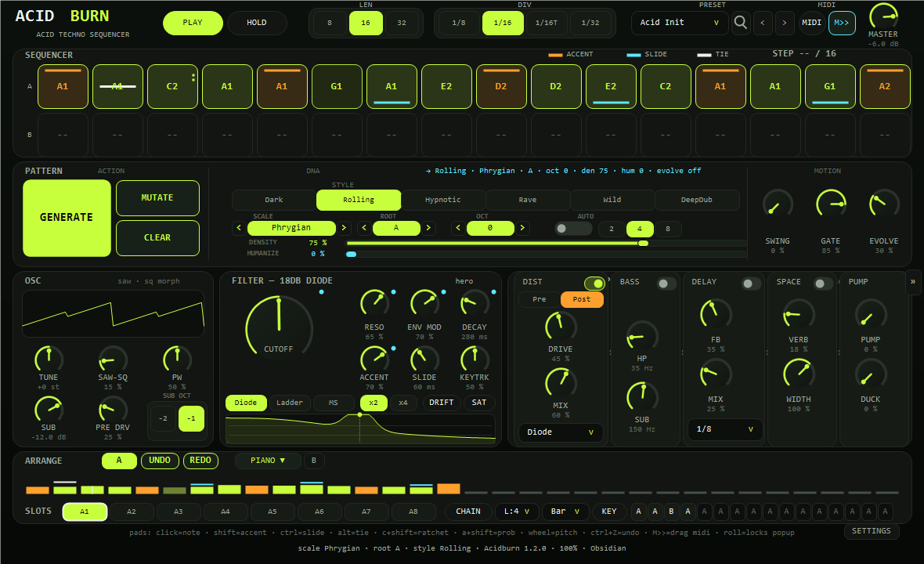
Task: Click the M>> drag MIDI icon
Action: coord(842,23)
